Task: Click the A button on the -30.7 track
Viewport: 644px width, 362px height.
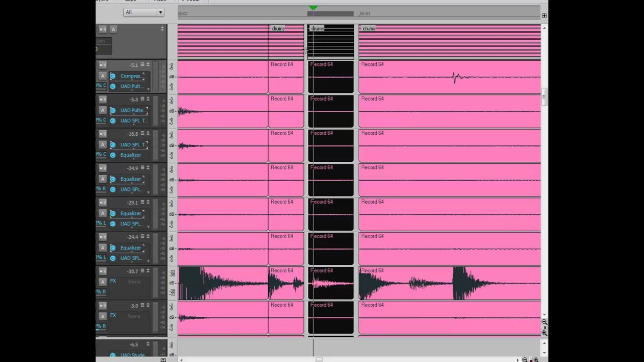Action: pyautogui.click(x=103, y=282)
